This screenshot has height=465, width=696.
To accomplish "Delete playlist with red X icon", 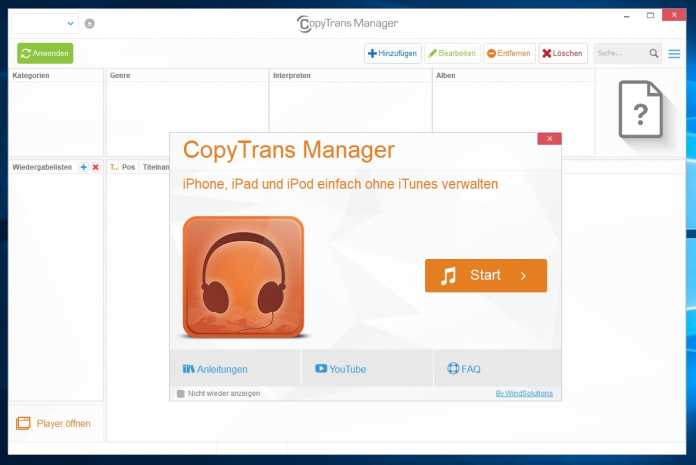I will coord(95,167).
